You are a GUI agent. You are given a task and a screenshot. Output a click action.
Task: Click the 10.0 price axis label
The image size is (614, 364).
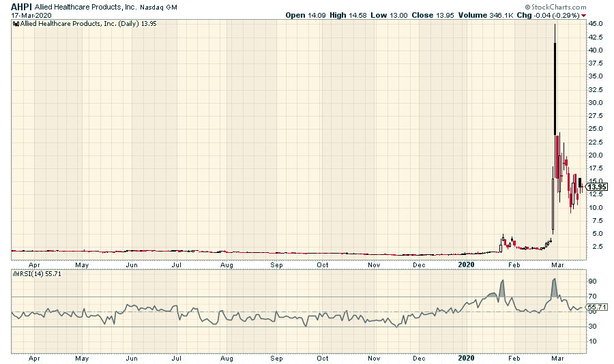(x=596, y=207)
